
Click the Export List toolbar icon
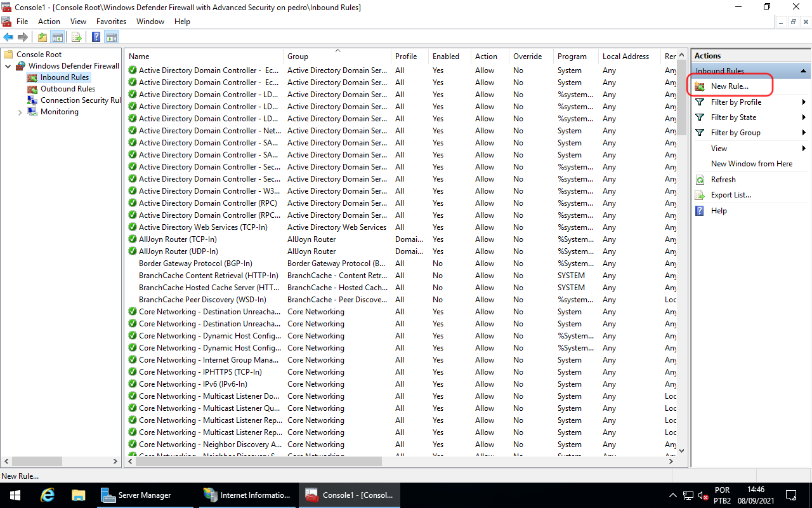coord(77,37)
